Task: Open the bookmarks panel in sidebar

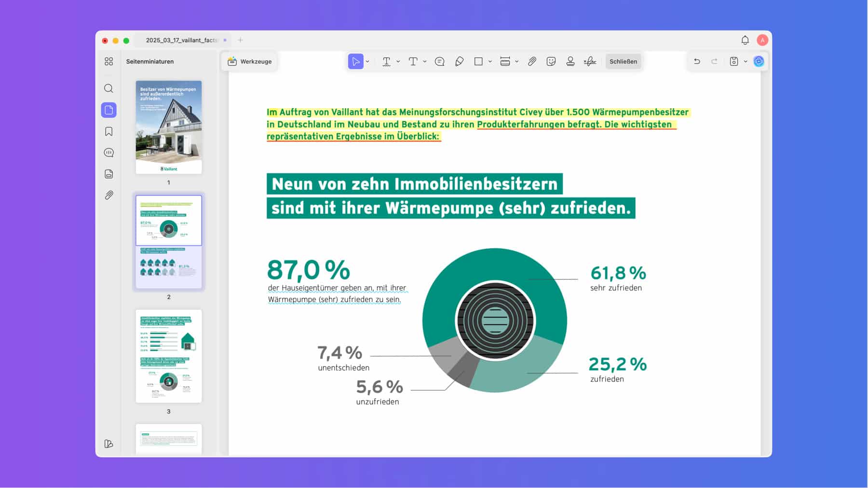Action: pyautogui.click(x=109, y=131)
